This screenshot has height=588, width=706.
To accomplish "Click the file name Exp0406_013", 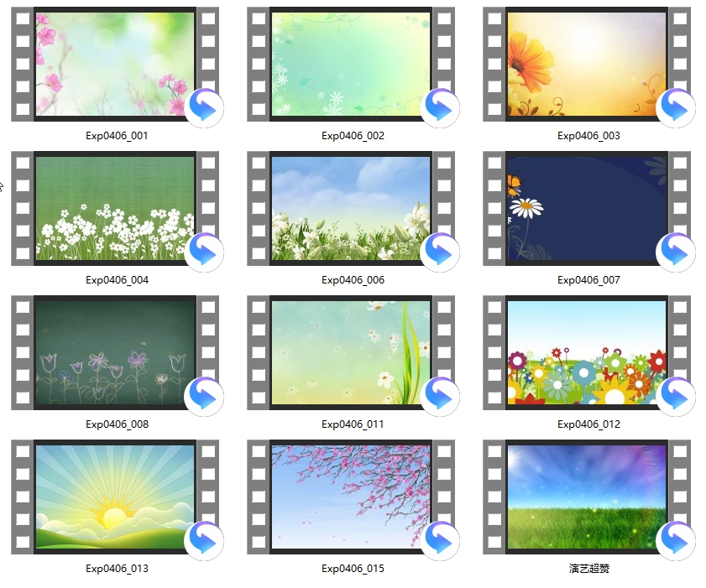I will coord(117,569).
